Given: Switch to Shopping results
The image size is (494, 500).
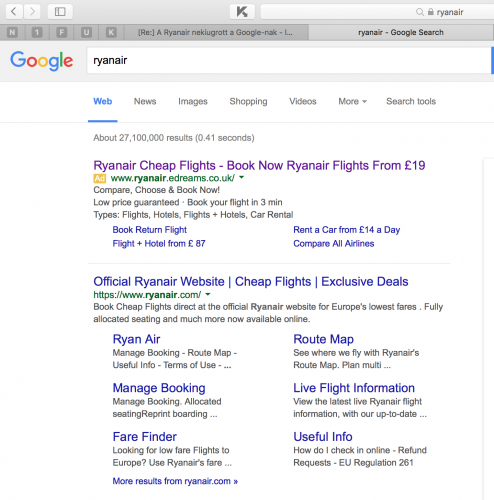Looking at the screenshot, I should (x=248, y=101).
